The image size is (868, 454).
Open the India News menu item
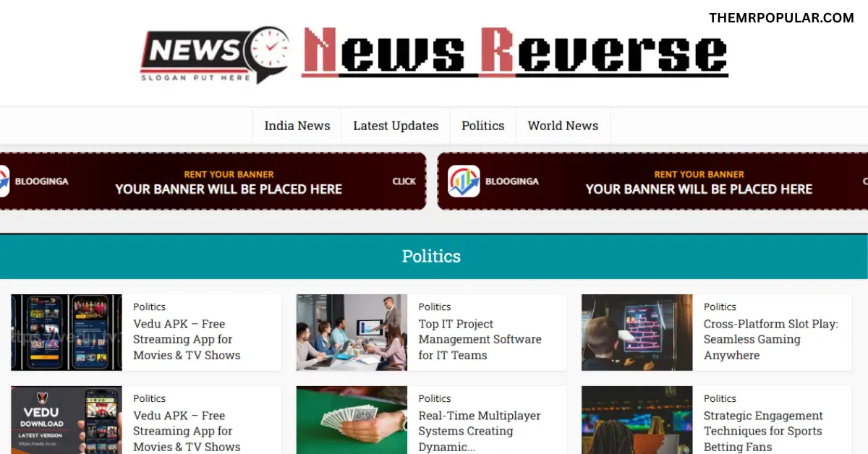point(297,126)
